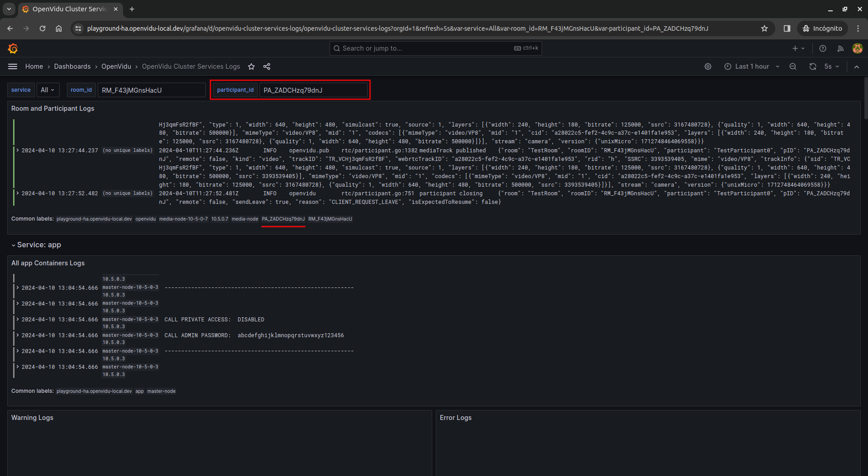Click the Grafana logo icon
The width and height of the screenshot is (868, 476).
(x=13, y=48)
